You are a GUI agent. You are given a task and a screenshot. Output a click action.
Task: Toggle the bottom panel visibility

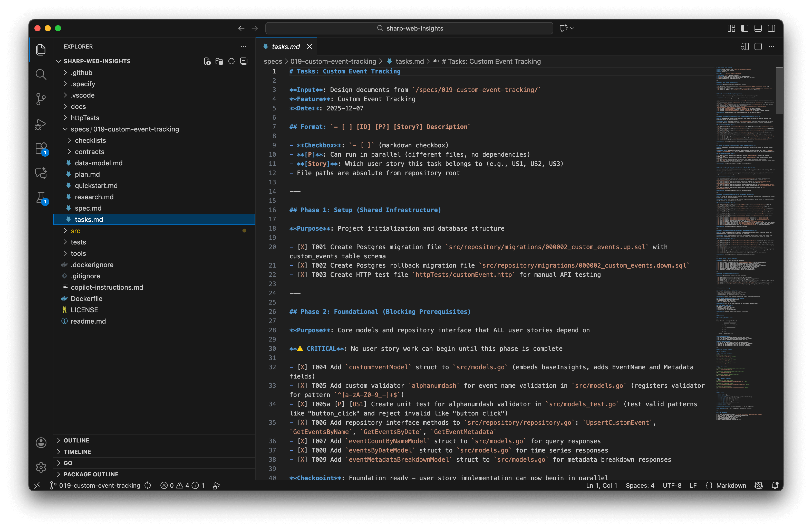(x=758, y=28)
